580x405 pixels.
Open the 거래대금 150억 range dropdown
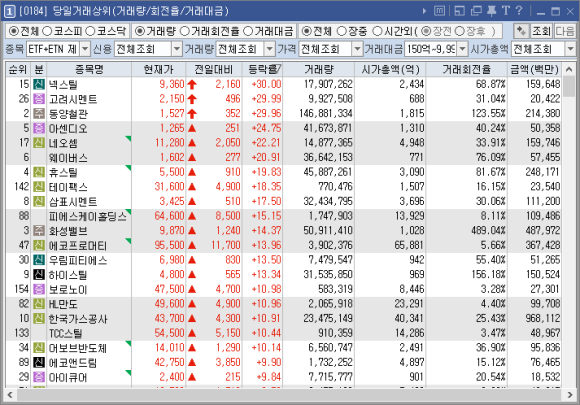462,49
